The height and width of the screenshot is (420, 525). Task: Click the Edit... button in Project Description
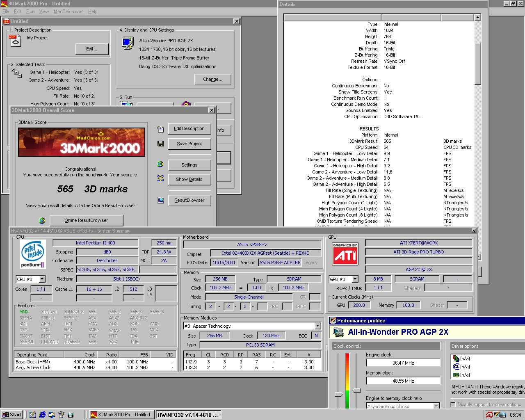(92, 49)
